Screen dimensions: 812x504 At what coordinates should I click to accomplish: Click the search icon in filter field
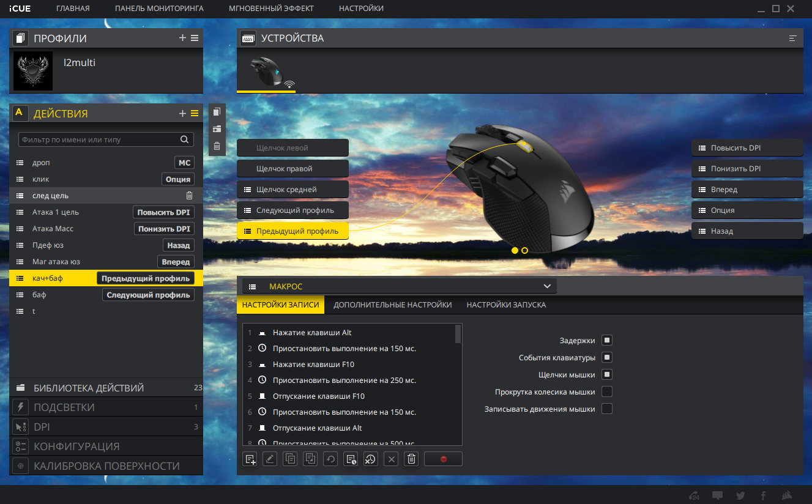pyautogui.click(x=184, y=139)
